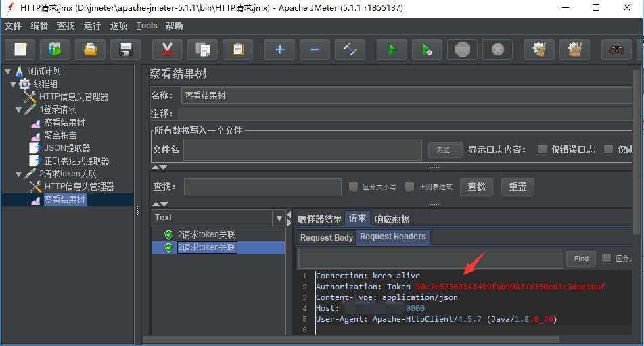Open the 编辑 menu
Screen dimensions: 644x346
coord(39,26)
